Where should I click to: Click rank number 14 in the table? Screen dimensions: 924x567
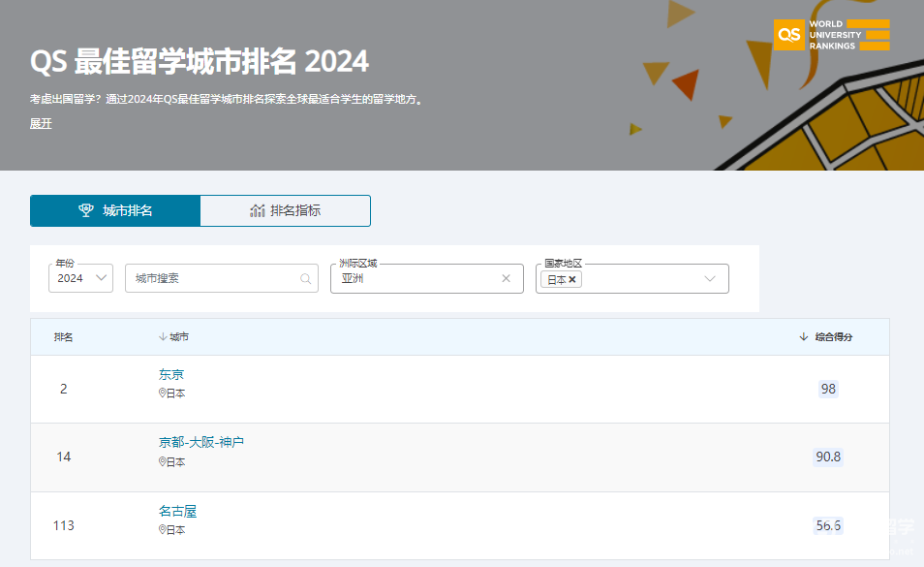[64, 457]
